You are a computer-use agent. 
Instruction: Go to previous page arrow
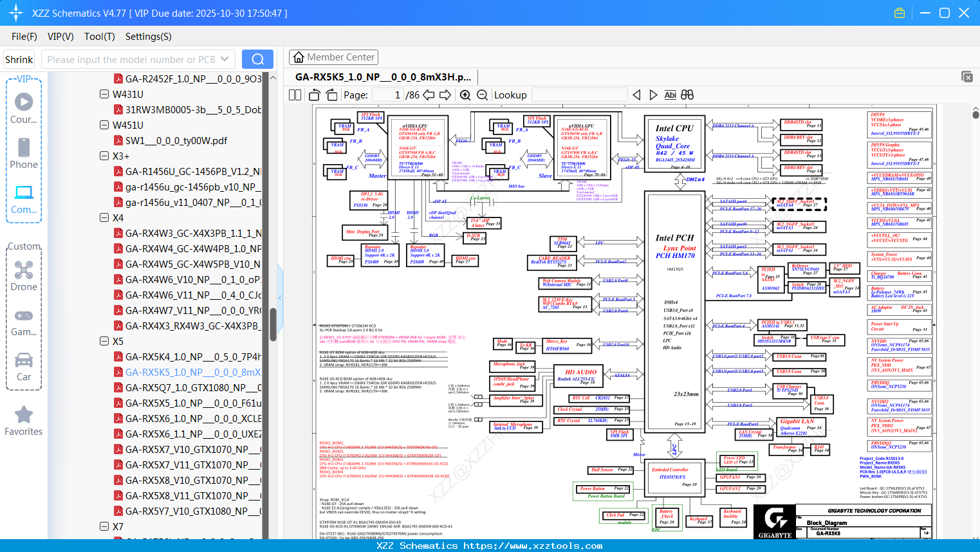[x=428, y=95]
